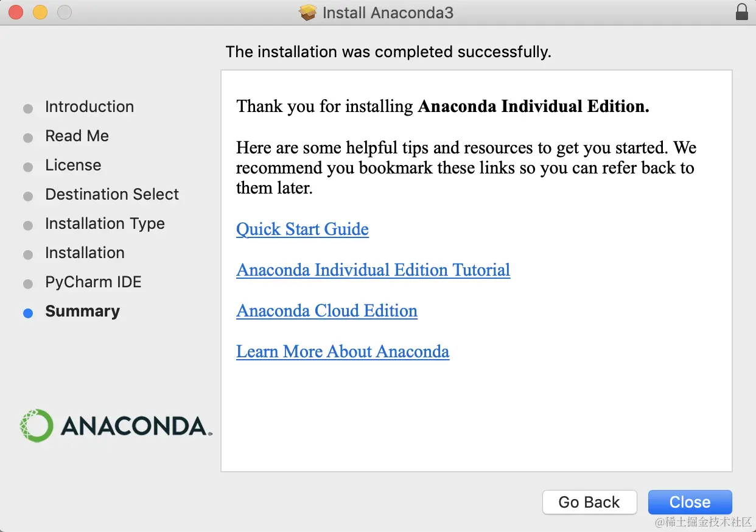Click the Anaconda logo image

point(116,425)
